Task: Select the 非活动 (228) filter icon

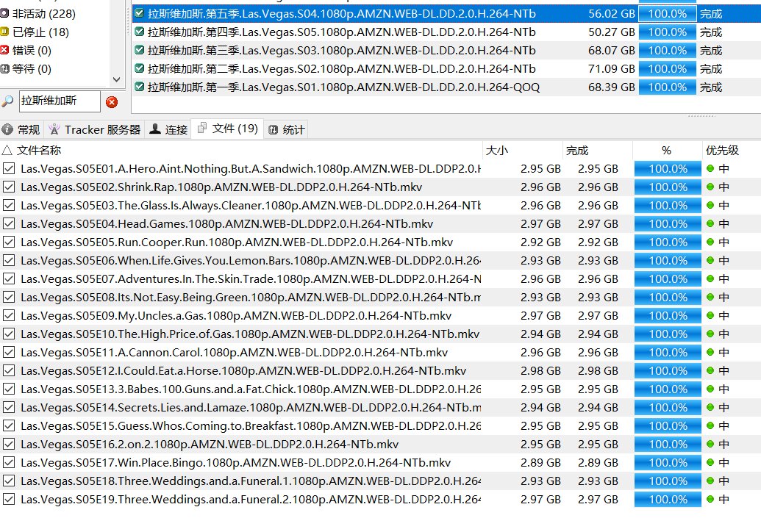Action: tap(5, 13)
